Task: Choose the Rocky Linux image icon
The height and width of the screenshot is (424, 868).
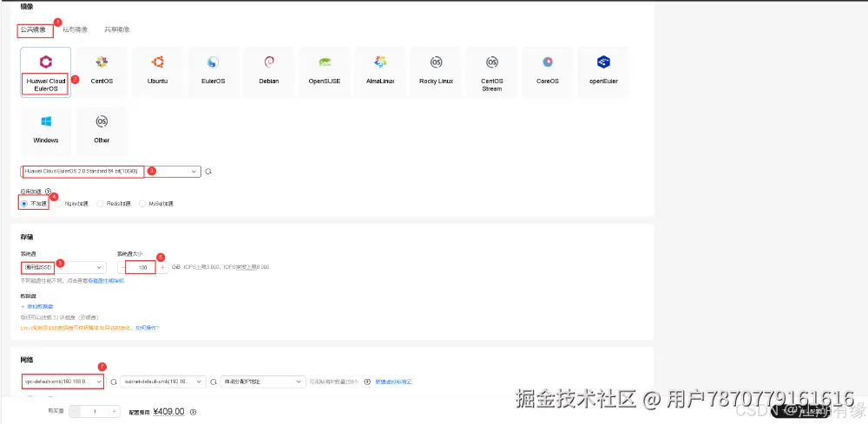Action: [x=437, y=62]
